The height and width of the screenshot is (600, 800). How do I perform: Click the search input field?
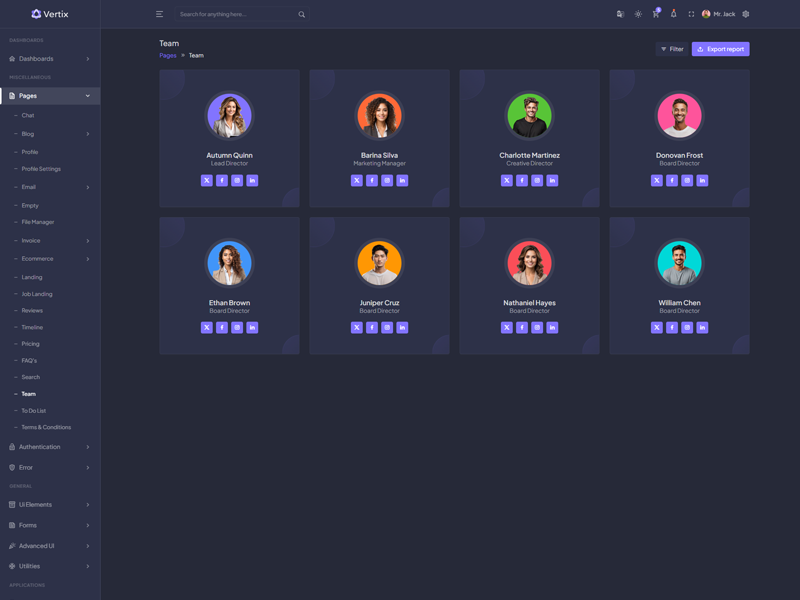[x=236, y=14]
